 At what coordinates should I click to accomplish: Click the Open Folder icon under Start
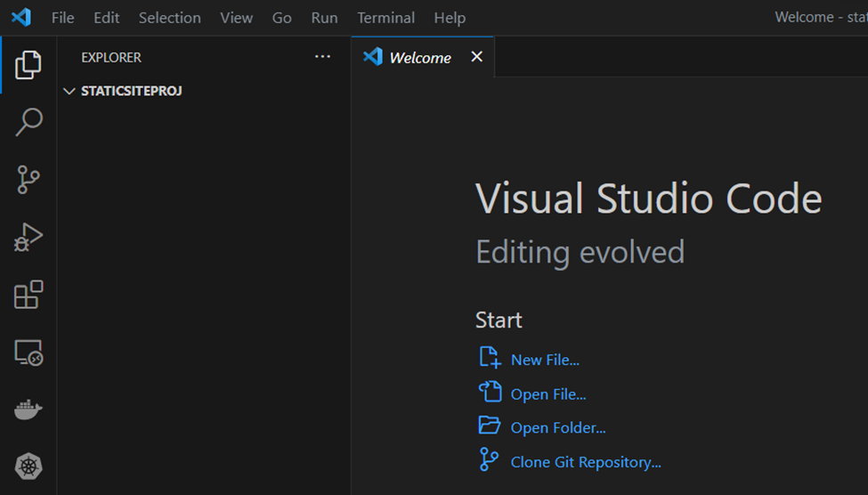tap(490, 426)
